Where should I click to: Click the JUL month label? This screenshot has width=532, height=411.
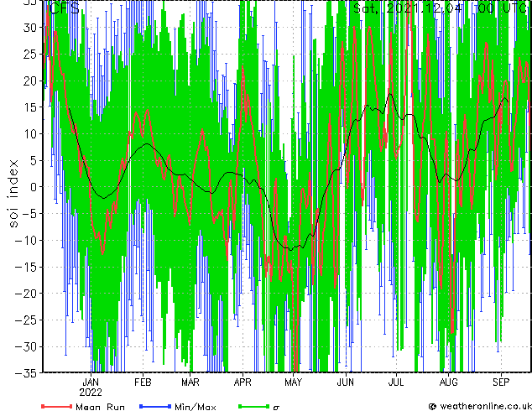396,382
